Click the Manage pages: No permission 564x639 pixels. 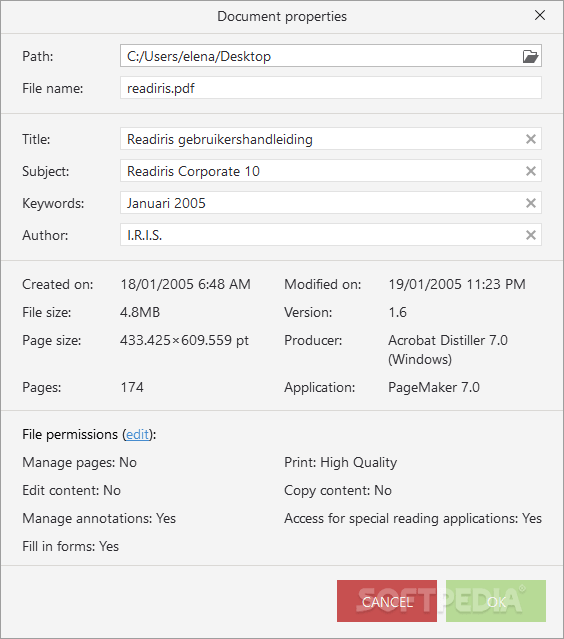coord(79,463)
